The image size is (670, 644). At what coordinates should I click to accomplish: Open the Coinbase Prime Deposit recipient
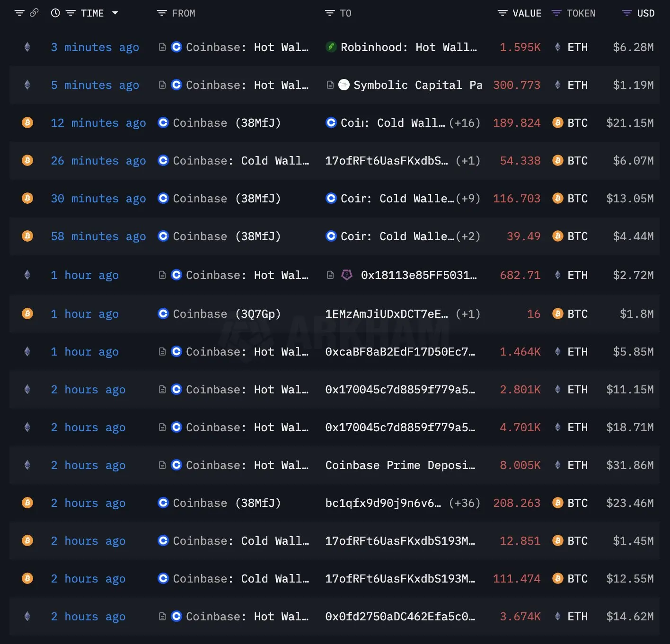coord(400,465)
